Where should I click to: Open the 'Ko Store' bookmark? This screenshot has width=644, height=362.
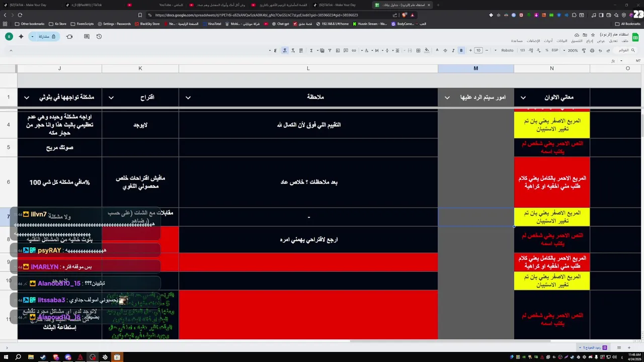click(58, 24)
